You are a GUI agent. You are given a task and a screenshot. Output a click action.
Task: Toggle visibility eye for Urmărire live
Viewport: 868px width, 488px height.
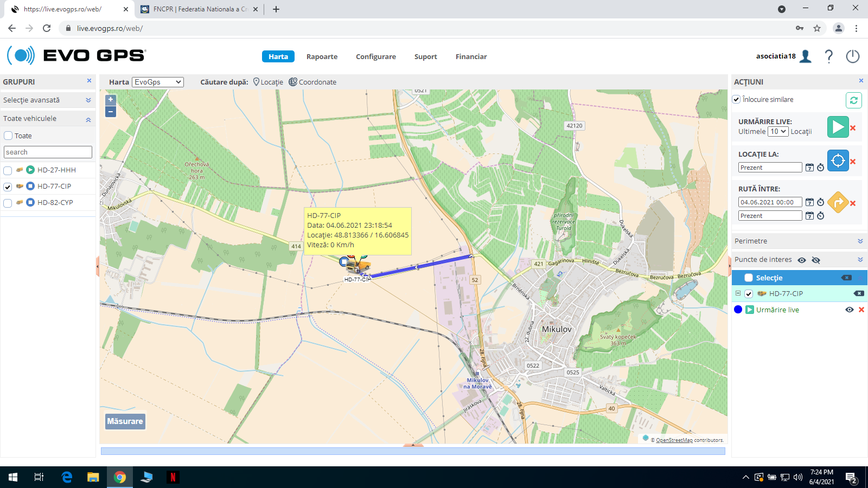tap(849, 310)
